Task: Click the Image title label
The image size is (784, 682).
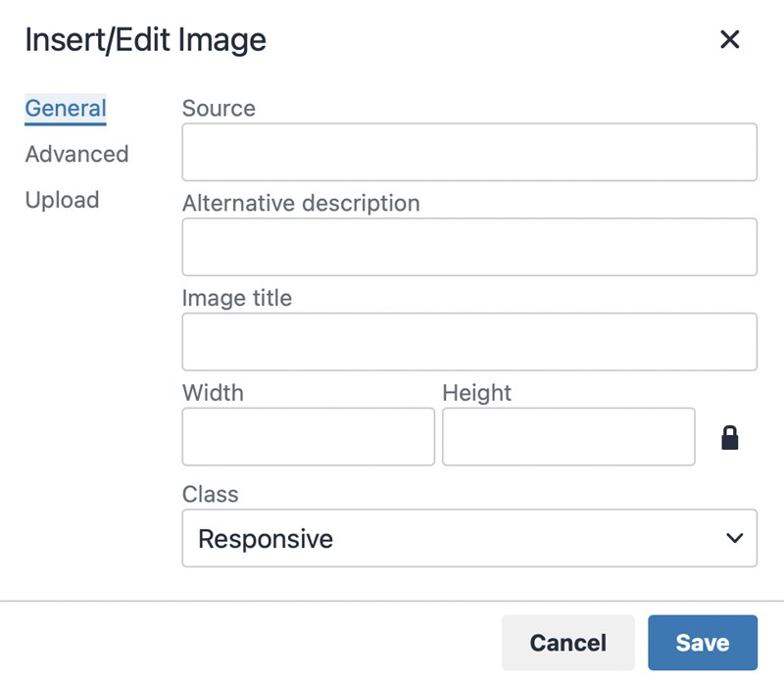Action: 237,298
